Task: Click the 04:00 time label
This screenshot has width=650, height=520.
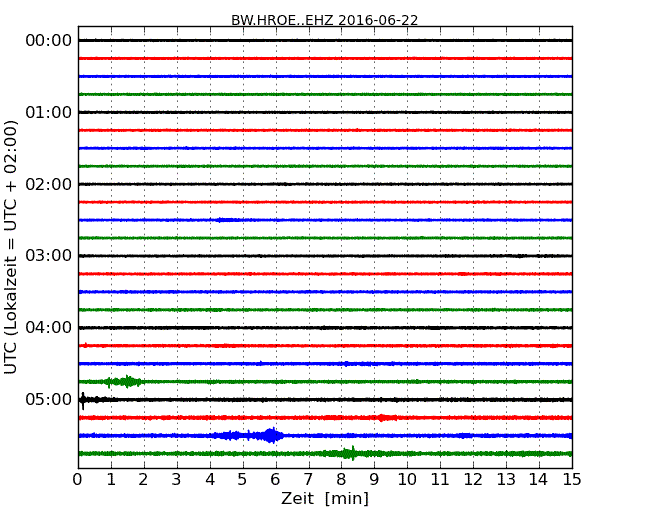Action: [49, 328]
